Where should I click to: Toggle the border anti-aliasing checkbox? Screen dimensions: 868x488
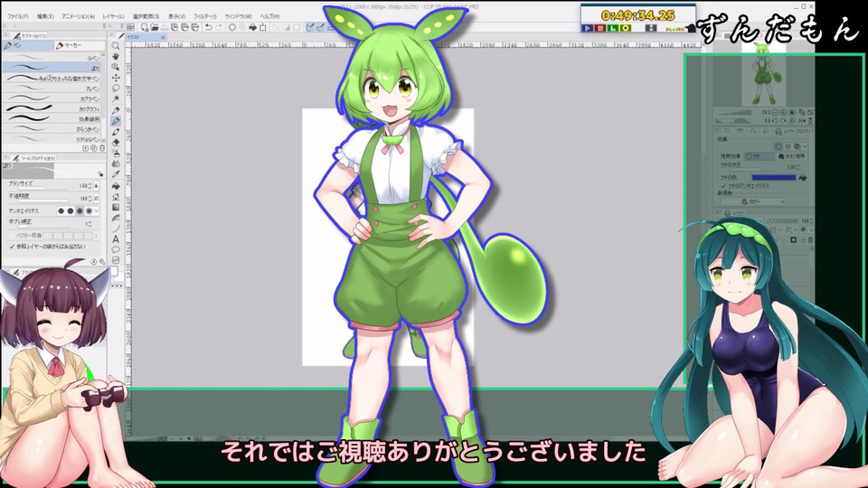coord(723,186)
